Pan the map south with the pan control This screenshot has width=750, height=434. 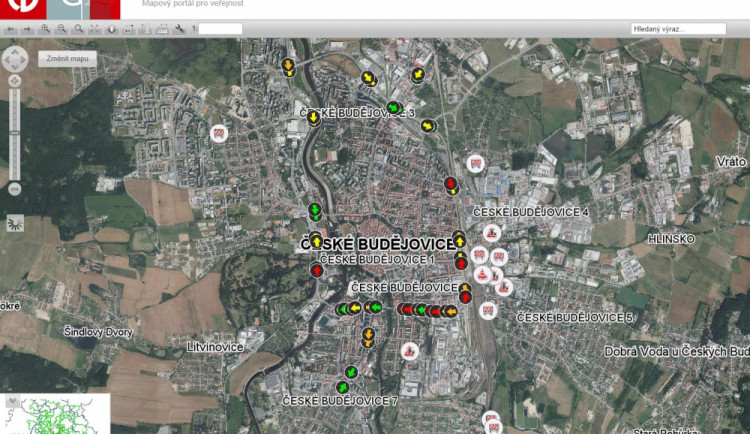(15, 67)
